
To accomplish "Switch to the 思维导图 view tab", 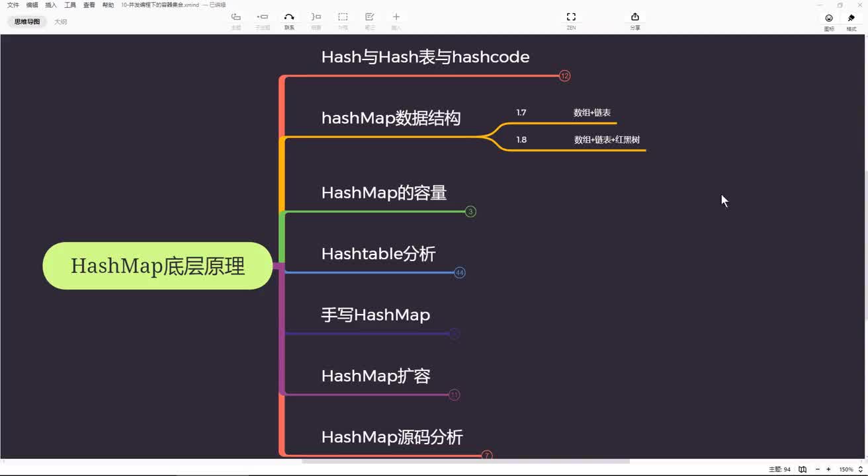I will [x=27, y=22].
